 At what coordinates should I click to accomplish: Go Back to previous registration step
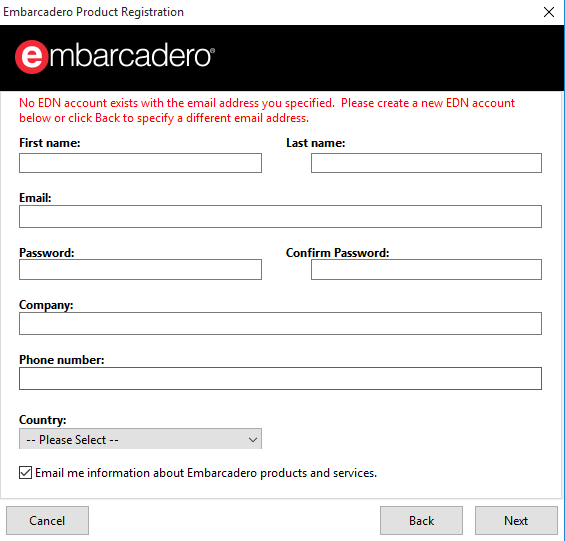click(421, 520)
